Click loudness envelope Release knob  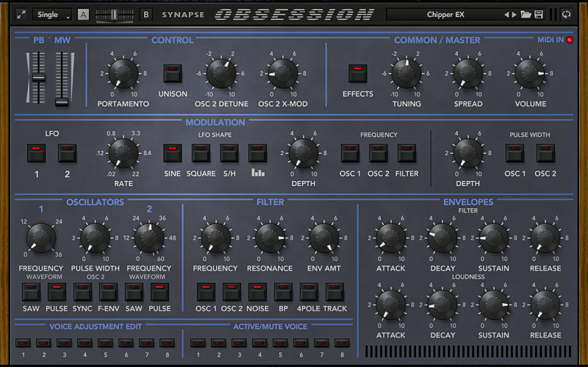(545, 304)
